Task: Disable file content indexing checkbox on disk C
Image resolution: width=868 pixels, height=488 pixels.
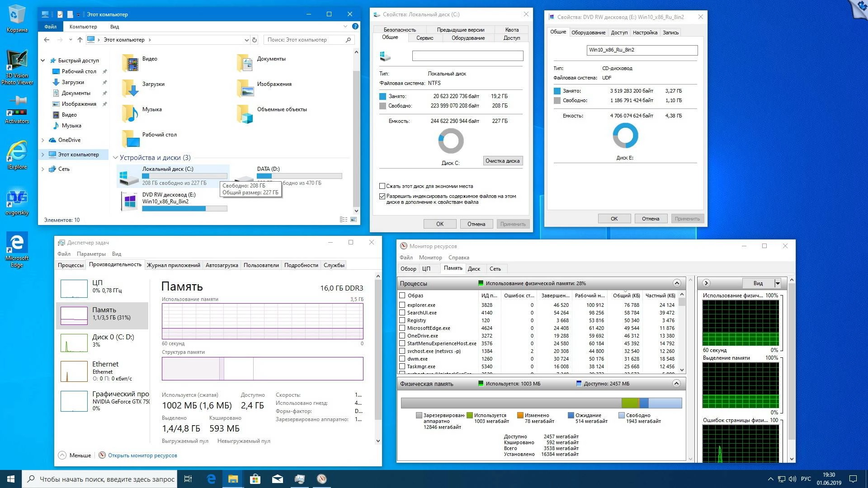Action: click(x=382, y=196)
